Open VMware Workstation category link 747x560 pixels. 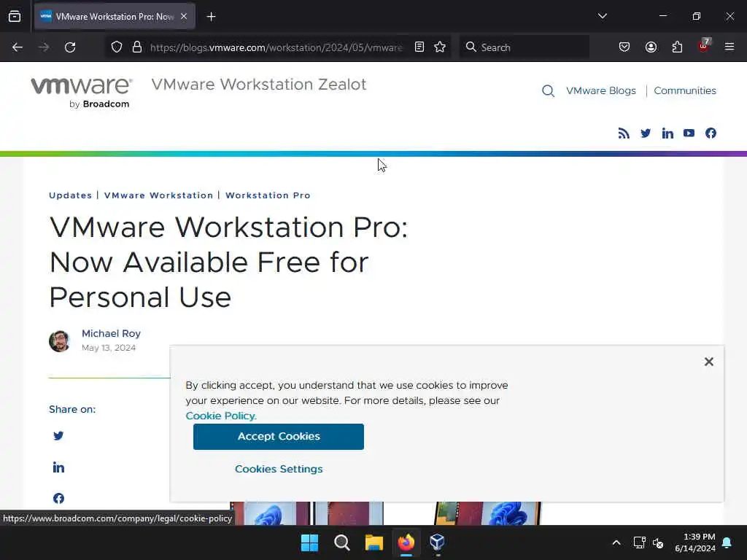158,195
